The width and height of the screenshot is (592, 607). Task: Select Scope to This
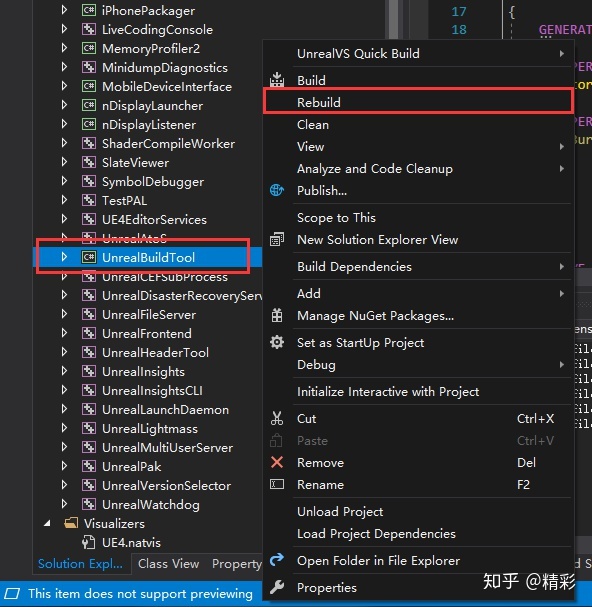[x=418, y=217]
